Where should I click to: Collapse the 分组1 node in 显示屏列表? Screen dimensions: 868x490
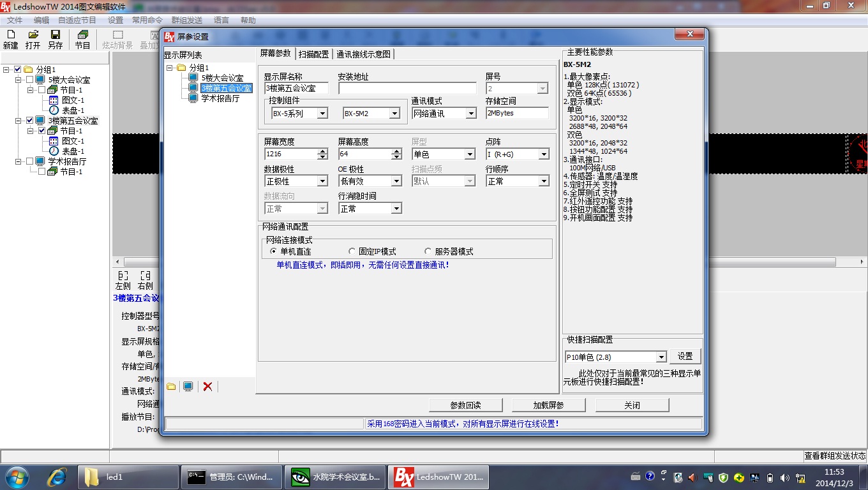tap(170, 68)
